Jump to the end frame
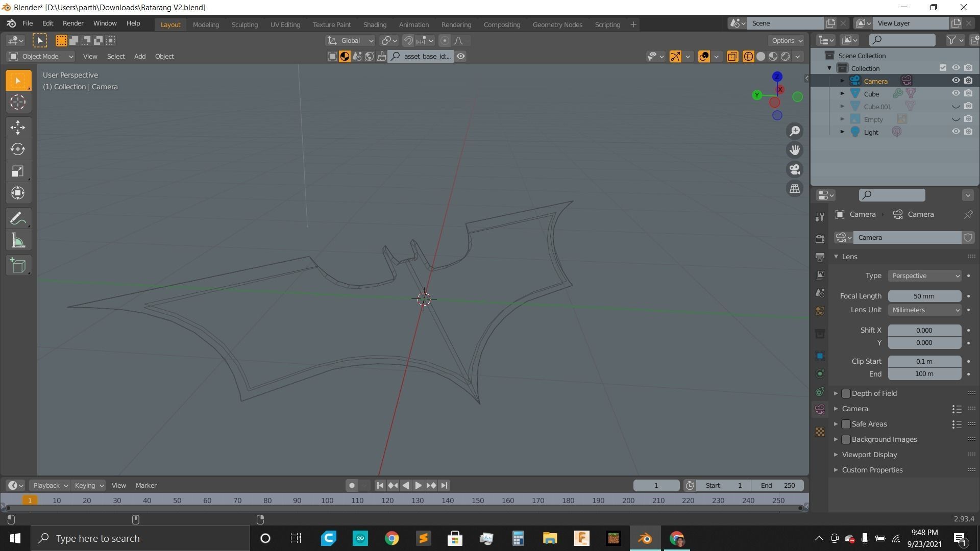Image resolution: width=980 pixels, height=551 pixels. pos(444,486)
